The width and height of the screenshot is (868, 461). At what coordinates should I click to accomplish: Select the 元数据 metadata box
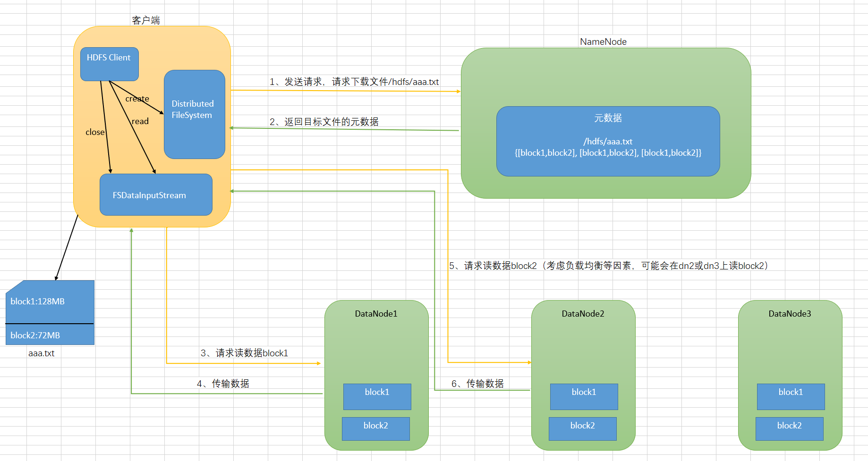pos(608,141)
